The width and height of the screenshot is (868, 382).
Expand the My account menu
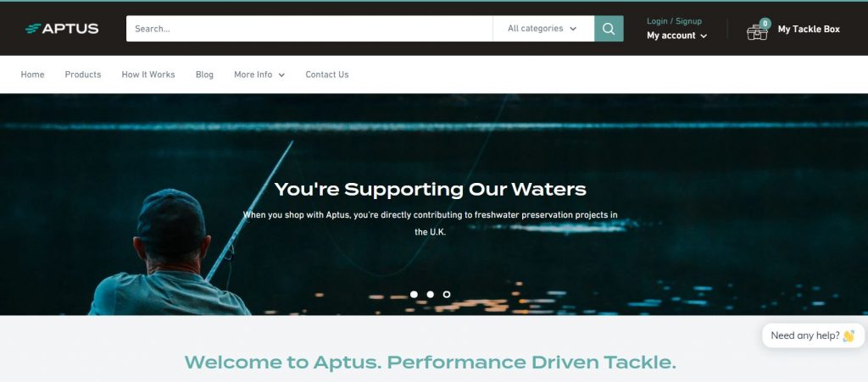coord(677,36)
